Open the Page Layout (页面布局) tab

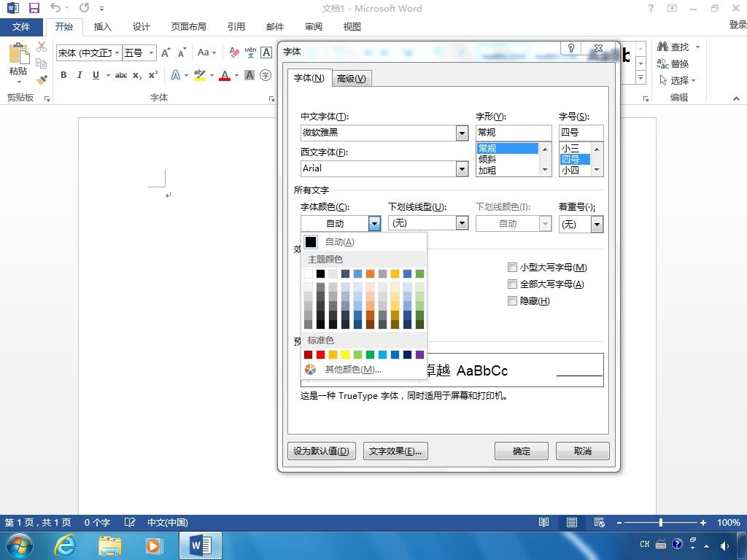[x=189, y=27]
